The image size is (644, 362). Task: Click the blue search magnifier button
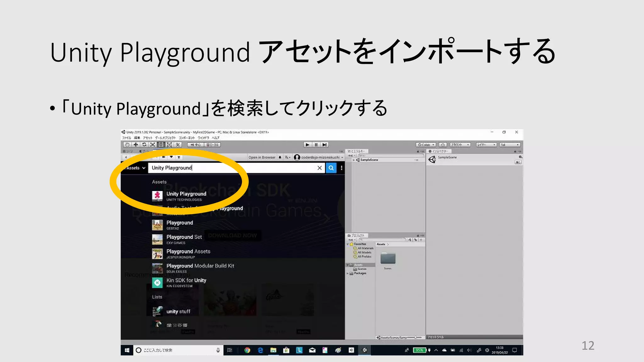click(331, 168)
